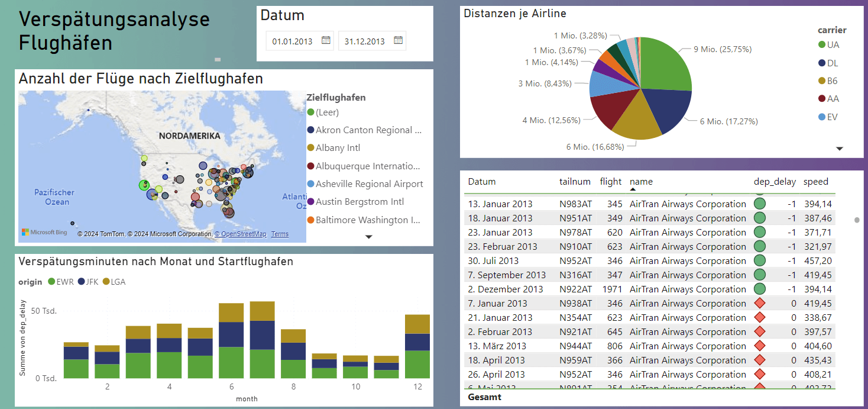868x409 pixels.
Task: Click red diamond icon in 21. Januar 2013 row
Action: click(x=760, y=317)
